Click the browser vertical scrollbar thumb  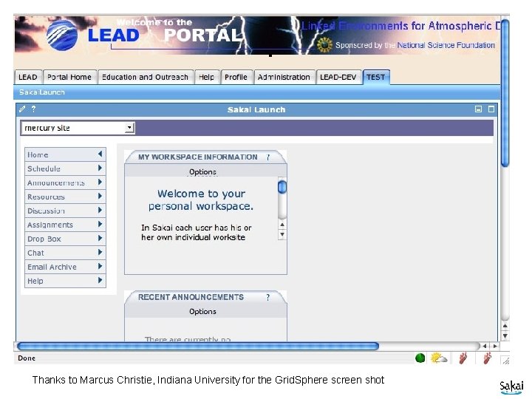[505, 93]
